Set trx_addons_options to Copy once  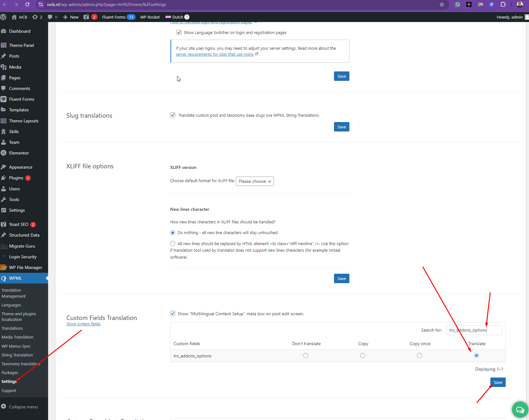[x=420, y=356]
